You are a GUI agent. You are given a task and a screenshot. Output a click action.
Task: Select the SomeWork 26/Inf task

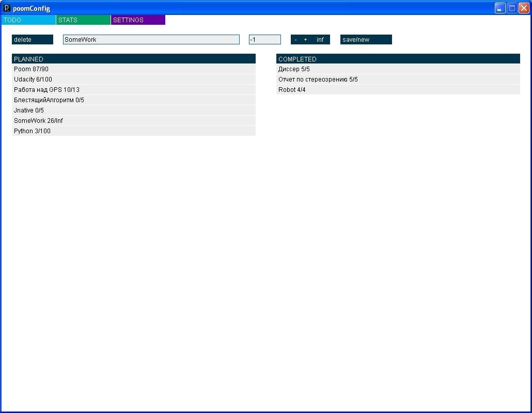coord(134,121)
